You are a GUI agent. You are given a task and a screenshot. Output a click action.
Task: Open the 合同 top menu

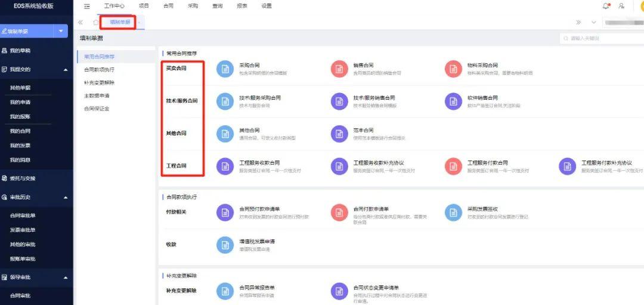tap(168, 6)
